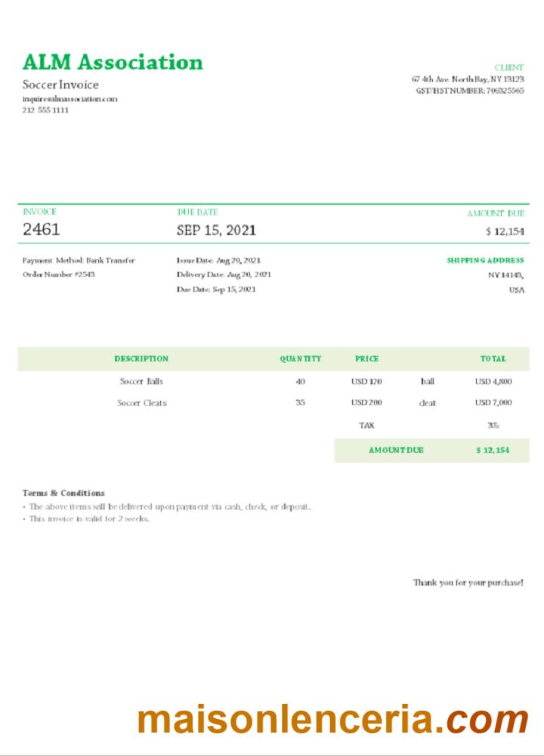Screen dimensions: 544x756
Task: Click the Terms & Conditions heading
Action: (x=63, y=493)
